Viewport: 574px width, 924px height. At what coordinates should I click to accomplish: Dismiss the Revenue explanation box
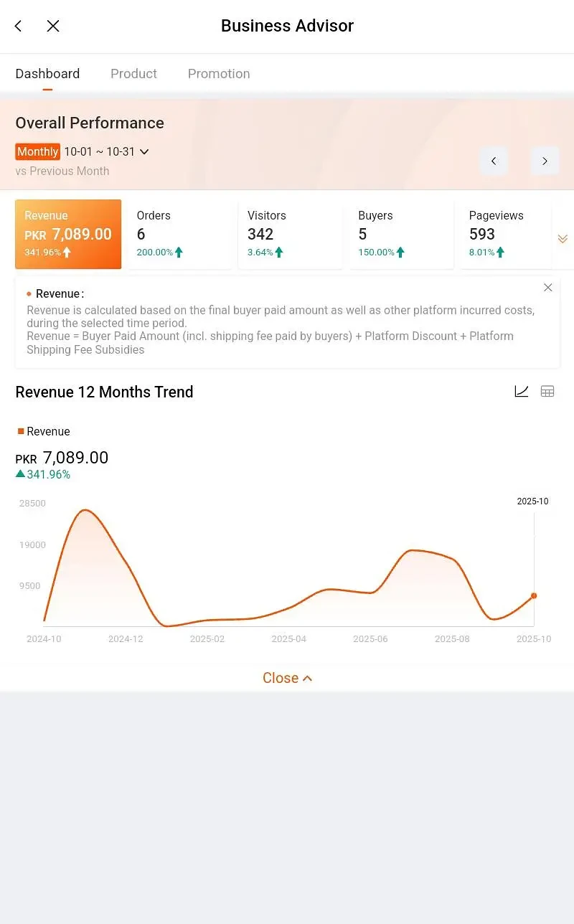[548, 288]
